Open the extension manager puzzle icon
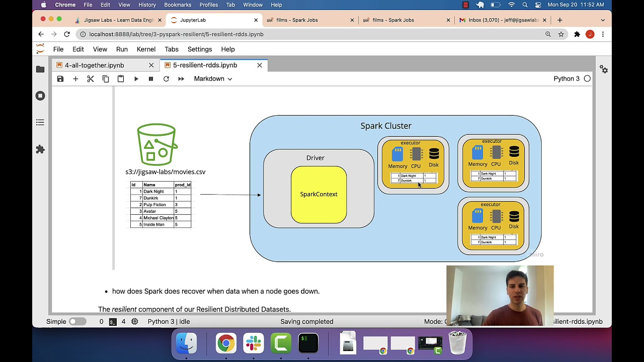 [x=40, y=149]
